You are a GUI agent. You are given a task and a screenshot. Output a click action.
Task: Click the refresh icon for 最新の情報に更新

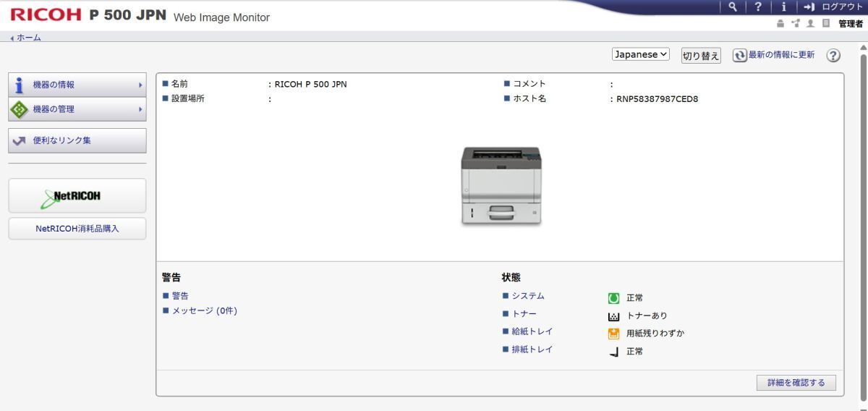point(739,55)
